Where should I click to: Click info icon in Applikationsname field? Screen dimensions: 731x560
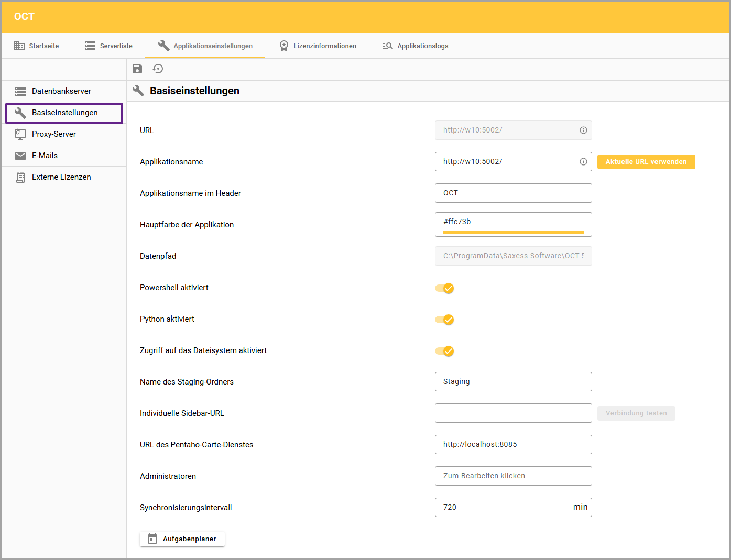tap(583, 162)
